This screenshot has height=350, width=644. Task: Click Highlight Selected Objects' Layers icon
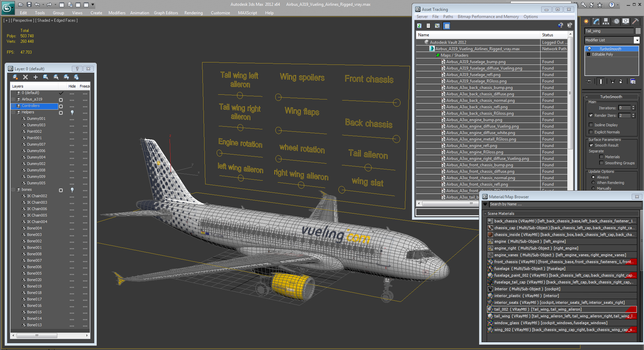click(56, 77)
